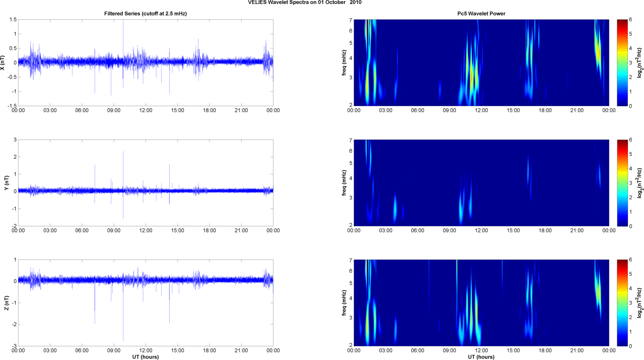
Task: Click the colorbar beside the top spectrogram
Action: coord(622,63)
